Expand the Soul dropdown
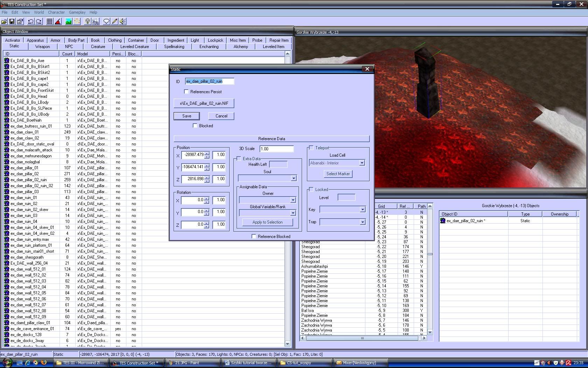This screenshot has width=588, height=368. click(x=294, y=178)
